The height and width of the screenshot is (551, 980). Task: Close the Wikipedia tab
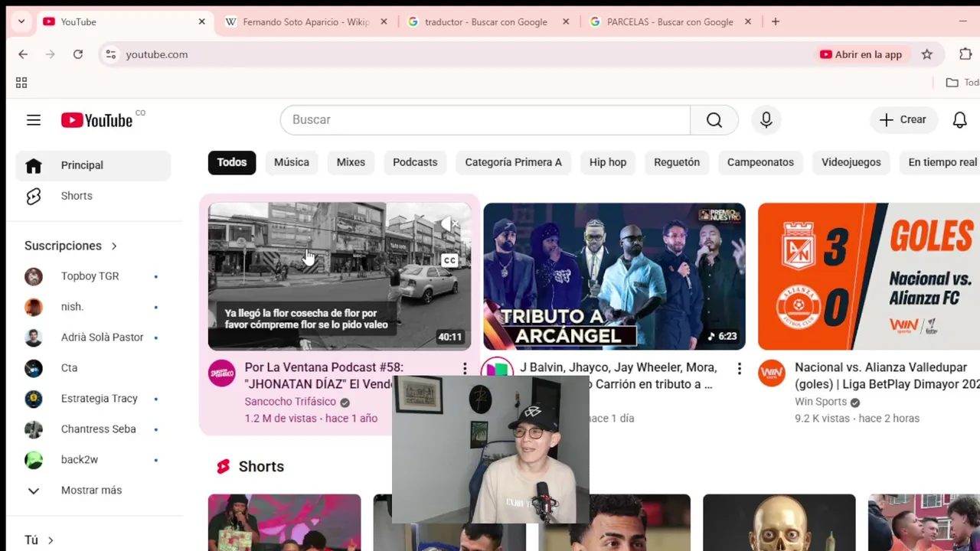point(384,22)
